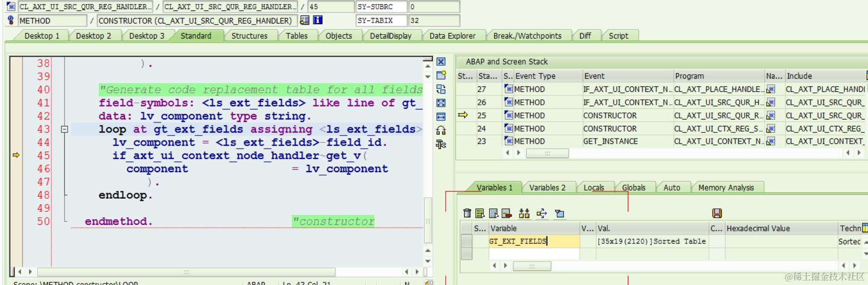Open the Data Explorer tab
868x285 pixels.
pyautogui.click(x=452, y=36)
